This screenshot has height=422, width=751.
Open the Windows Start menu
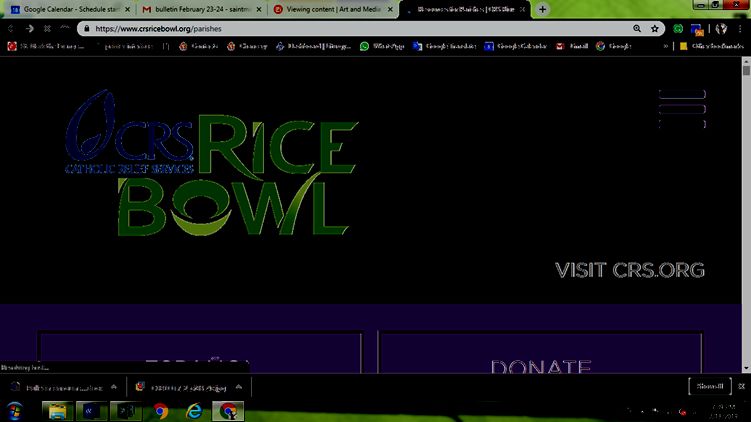point(14,411)
